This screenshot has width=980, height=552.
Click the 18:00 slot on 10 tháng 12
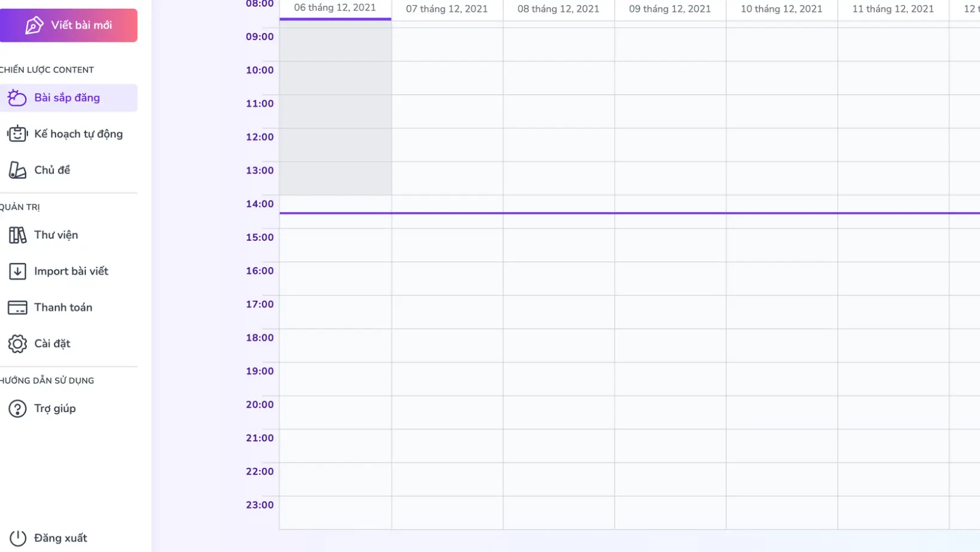click(x=782, y=345)
